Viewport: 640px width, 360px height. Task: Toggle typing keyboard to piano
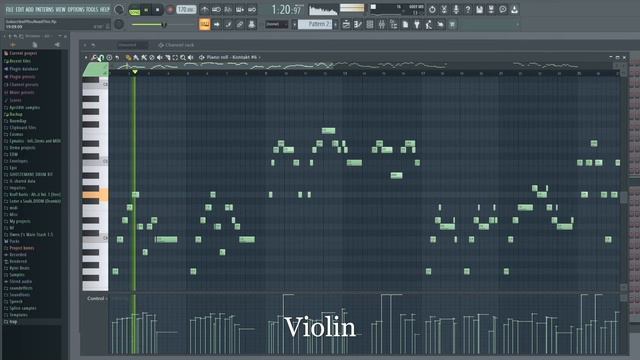click(204, 24)
